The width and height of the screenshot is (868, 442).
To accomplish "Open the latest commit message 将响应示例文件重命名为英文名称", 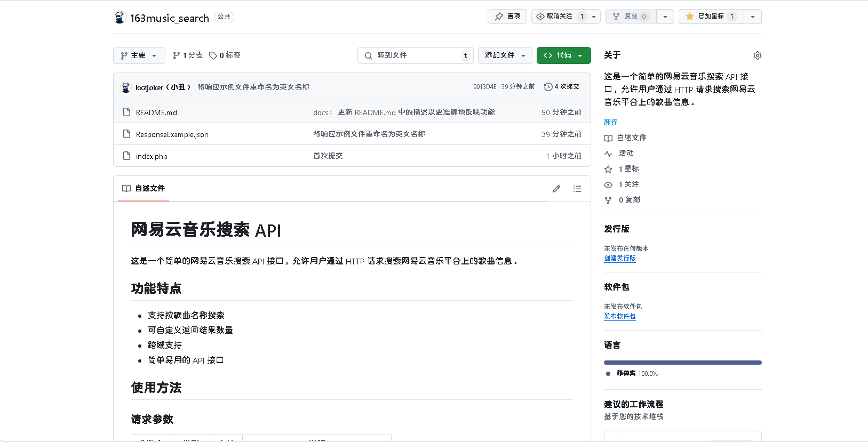I will [253, 87].
